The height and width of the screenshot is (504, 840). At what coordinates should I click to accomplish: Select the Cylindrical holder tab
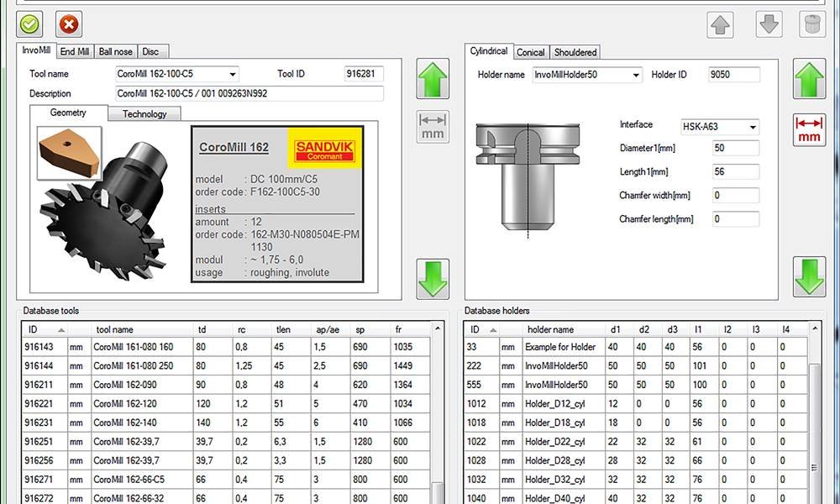[489, 51]
